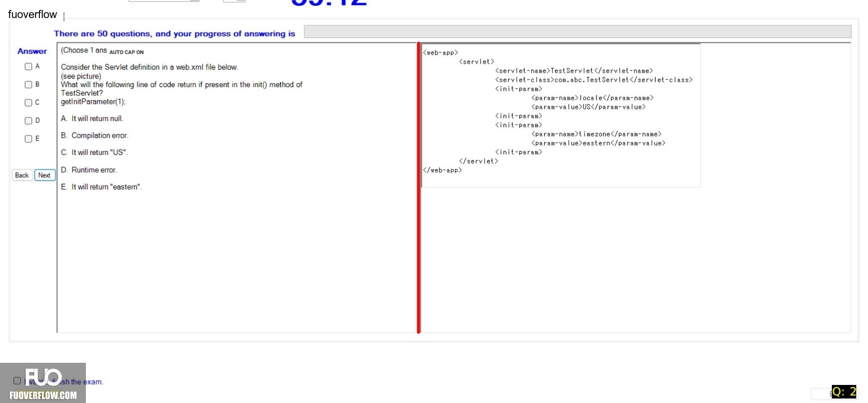
Task: Click the text 'E. It will return "eastern".'
Action: coord(101,187)
